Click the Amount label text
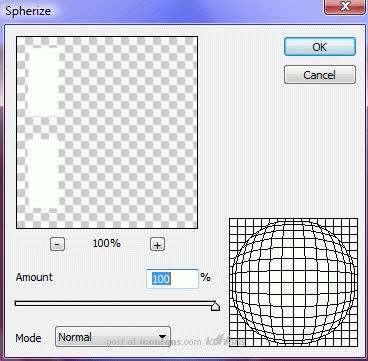The image size is (368, 361). [34, 277]
